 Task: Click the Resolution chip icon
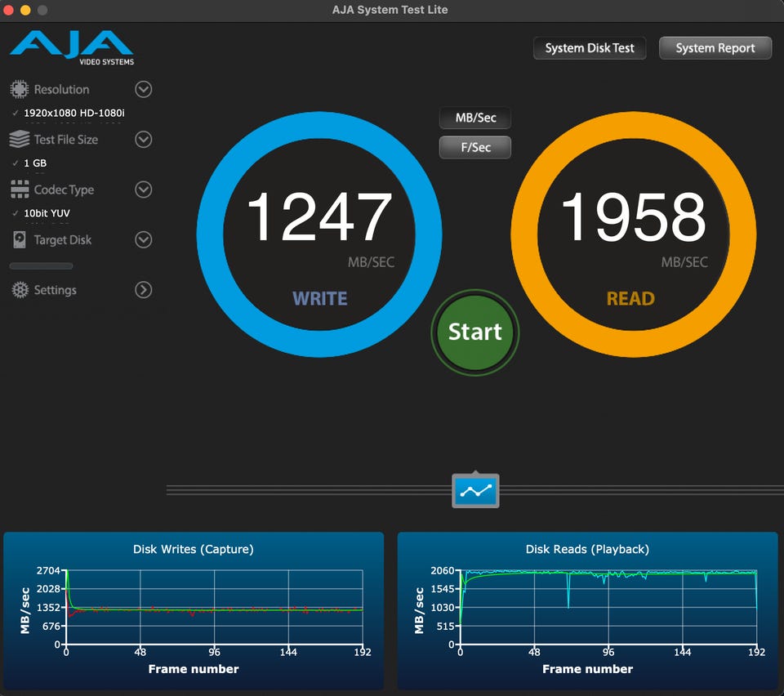tap(20, 90)
